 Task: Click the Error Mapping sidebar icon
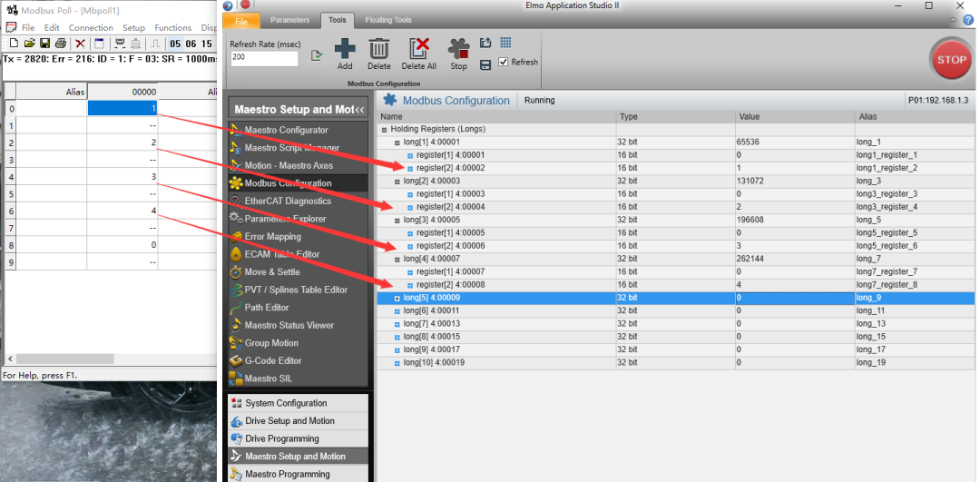point(236,236)
